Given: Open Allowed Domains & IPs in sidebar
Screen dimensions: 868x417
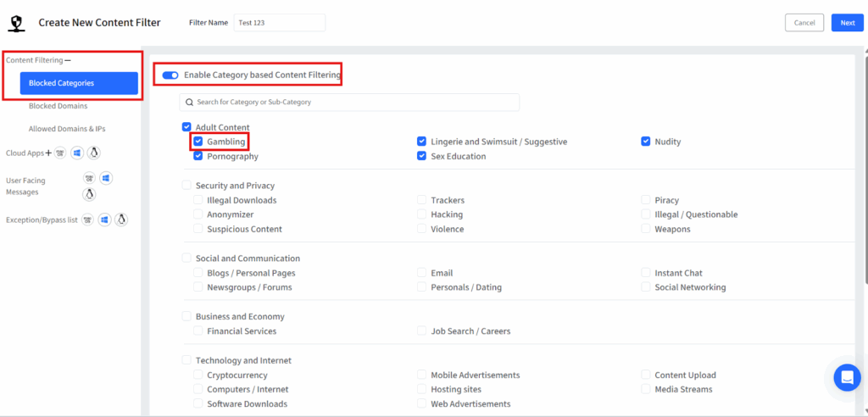Looking at the screenshot, I should coord(67,129).
